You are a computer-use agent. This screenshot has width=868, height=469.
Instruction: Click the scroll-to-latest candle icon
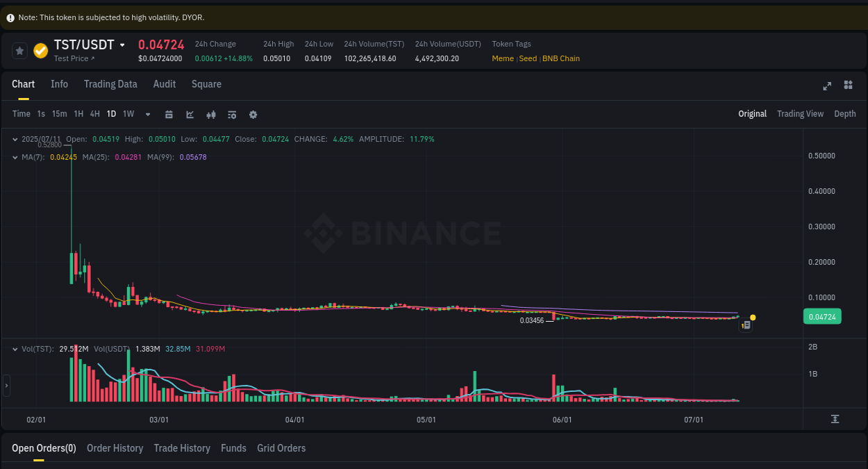pos(835,419)
